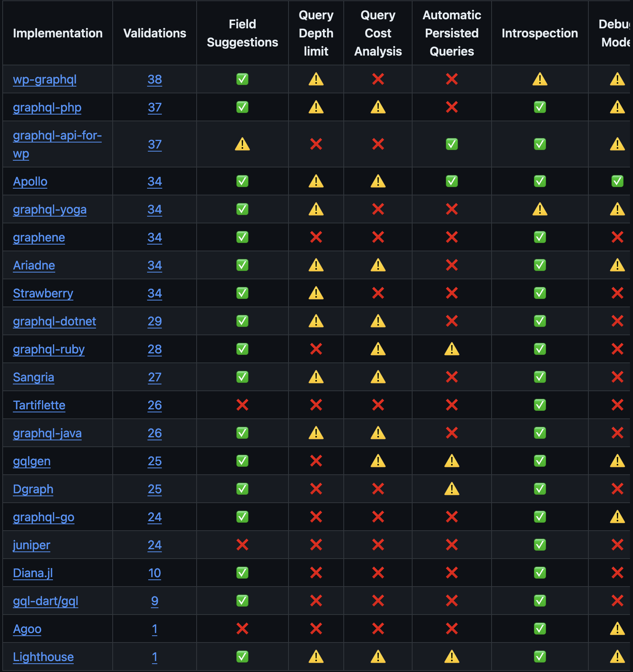Click red X for graphene Query Cost Analysis
This screenshot has width=633, height=672.
pyautogui.click(x=378, y=237)
